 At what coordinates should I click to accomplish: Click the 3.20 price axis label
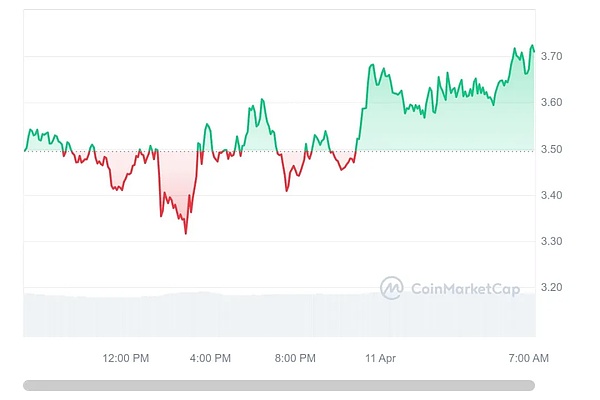click(x=551, y=288)
